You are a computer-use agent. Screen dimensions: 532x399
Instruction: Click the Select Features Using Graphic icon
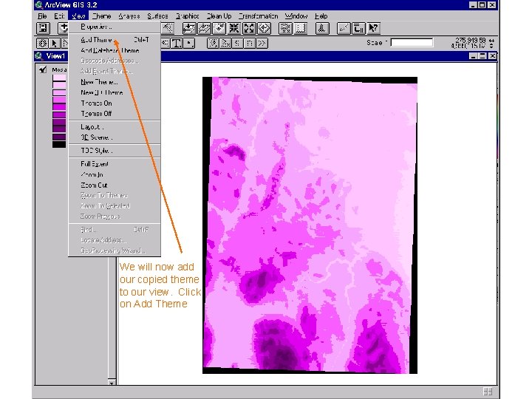coord(285,28)
